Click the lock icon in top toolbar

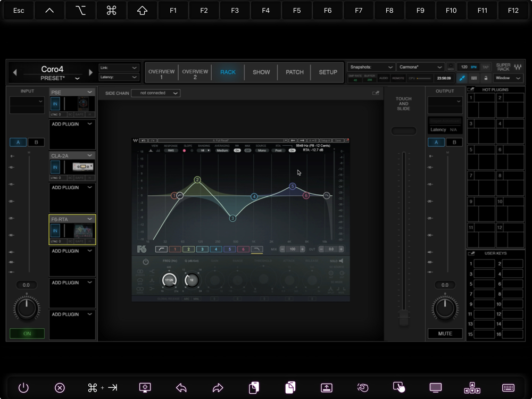coord(486,78)
